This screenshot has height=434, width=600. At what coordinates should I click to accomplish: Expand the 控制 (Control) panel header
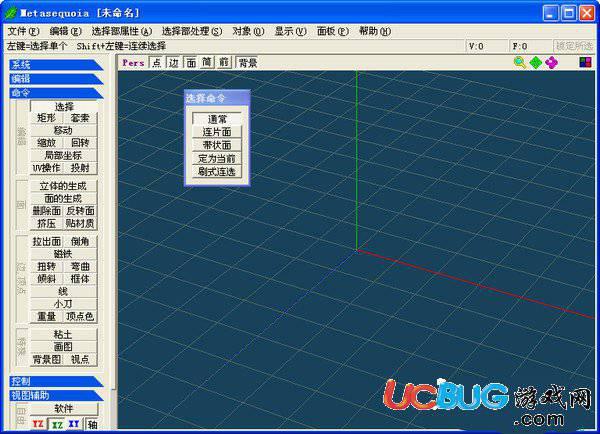[x=56, y=381]
